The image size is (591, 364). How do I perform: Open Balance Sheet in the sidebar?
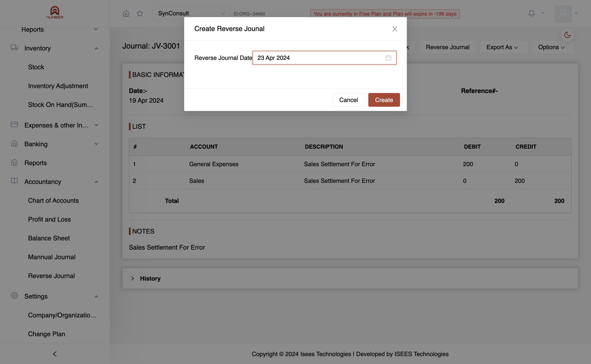(49, 238)
